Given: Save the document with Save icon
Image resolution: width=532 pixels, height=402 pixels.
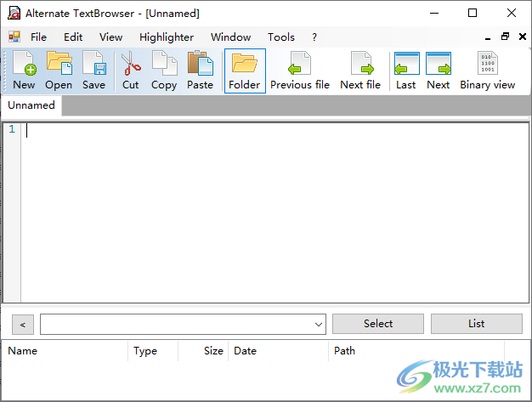Looking at the screenshot, I should (94, 71).
